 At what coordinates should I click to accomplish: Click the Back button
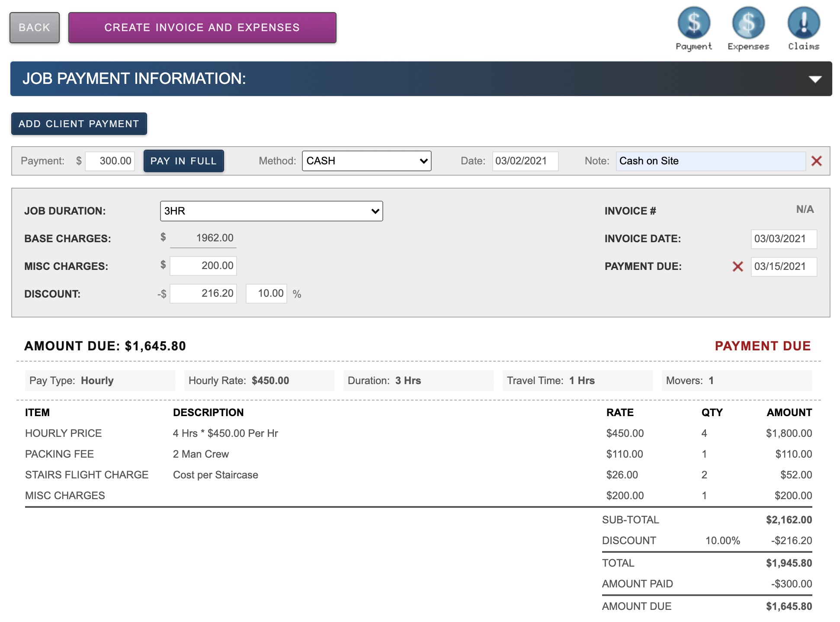click(35, 28)
